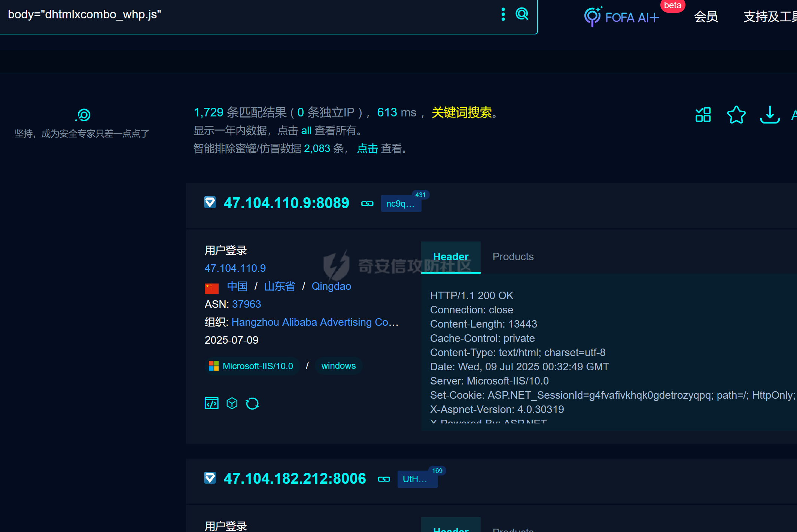Image resolution: width=797 pixels, height=532 pixels.
Task: Download results with the download icon
Action: [770, 115]
